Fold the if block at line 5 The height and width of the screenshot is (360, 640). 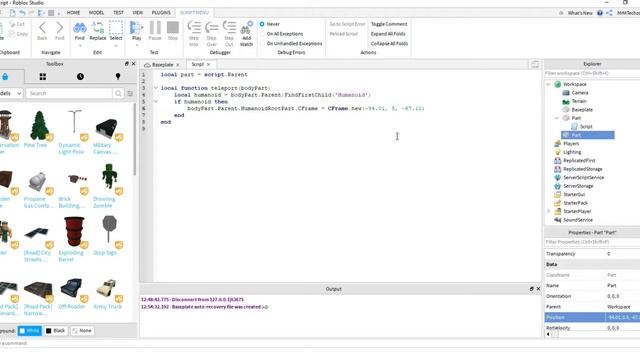pyautogui.click(x=156, y=101)
